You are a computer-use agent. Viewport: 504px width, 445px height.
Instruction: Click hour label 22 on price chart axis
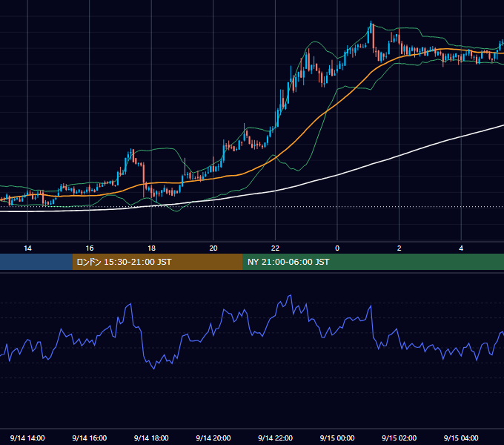click(x=275, y=248)
